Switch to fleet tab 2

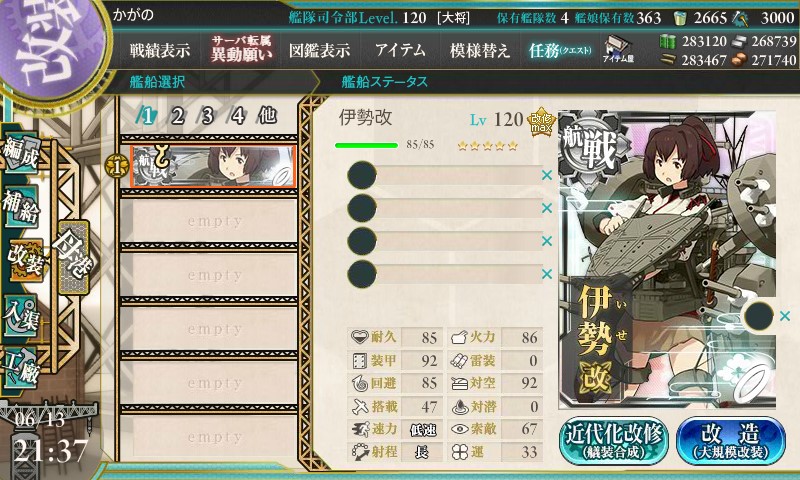coord(177,116)
